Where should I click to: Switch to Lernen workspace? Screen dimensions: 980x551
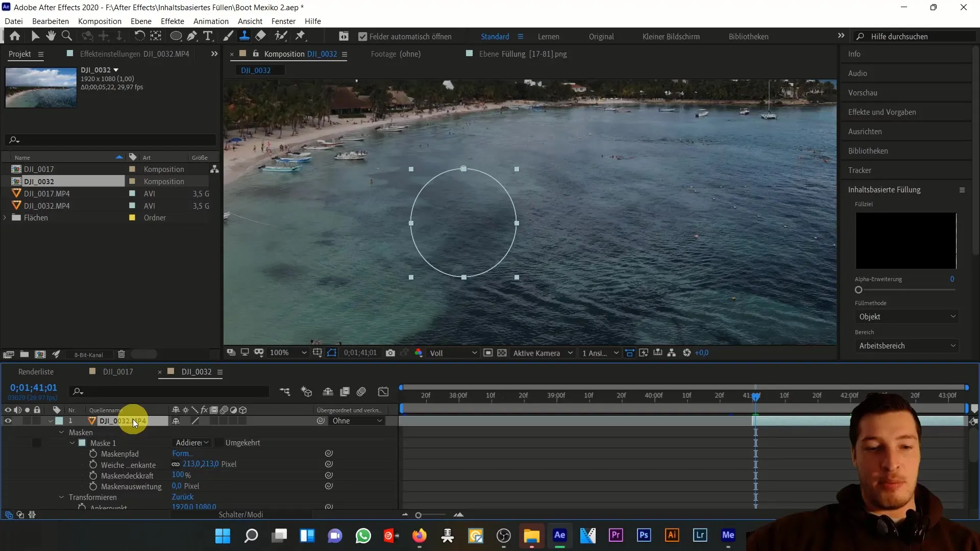(548, 37)
